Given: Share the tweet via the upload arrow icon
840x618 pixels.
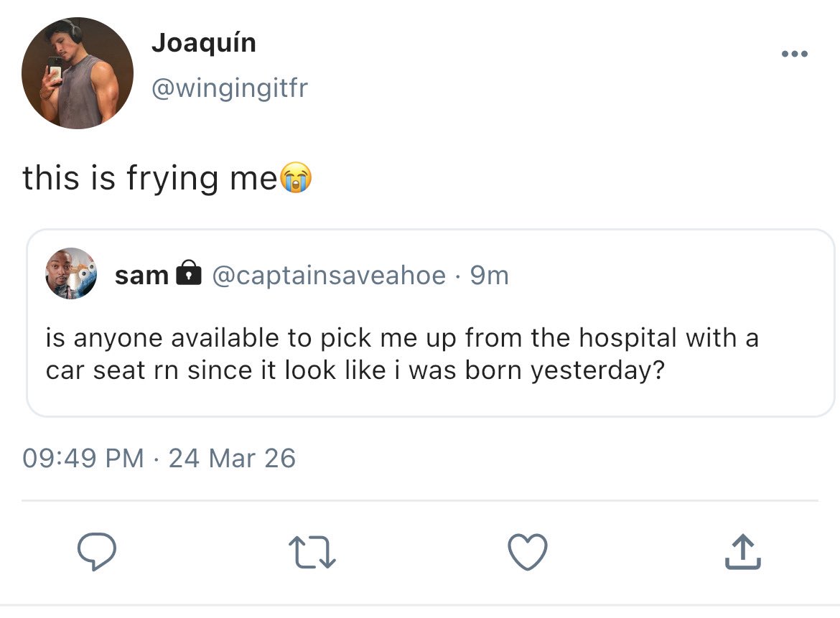Looking at the screenshot, I should click(x=744, y=553).
